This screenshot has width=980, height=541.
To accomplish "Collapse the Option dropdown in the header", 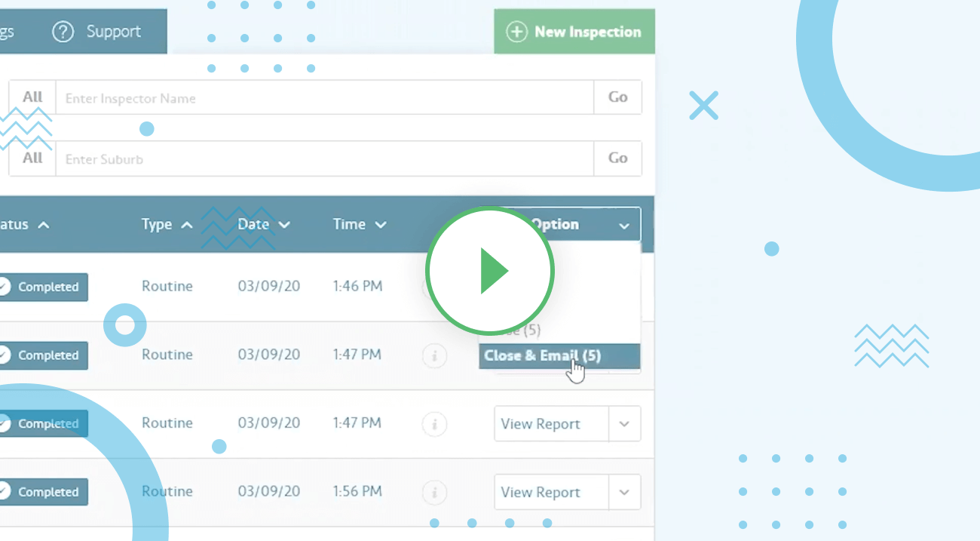I will click(623, 226).
